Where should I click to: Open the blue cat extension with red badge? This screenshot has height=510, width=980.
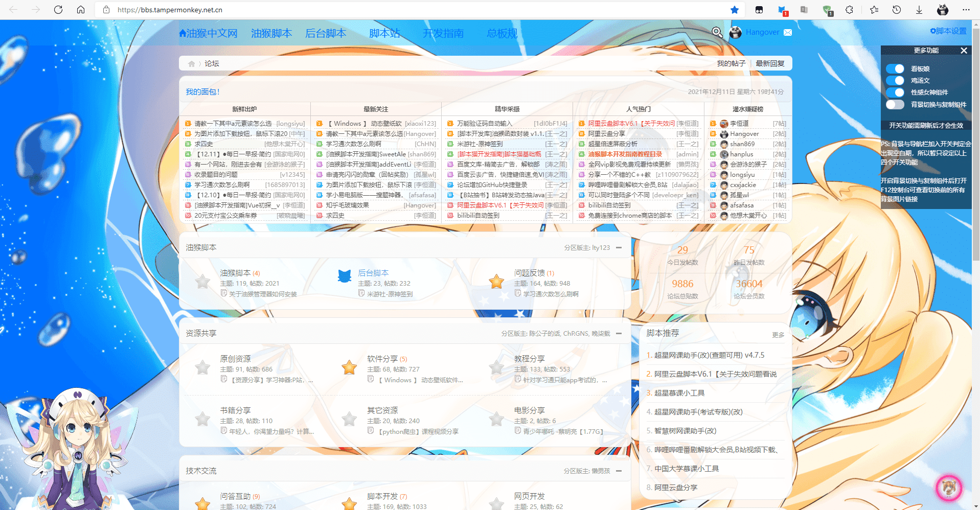[782, 10]
